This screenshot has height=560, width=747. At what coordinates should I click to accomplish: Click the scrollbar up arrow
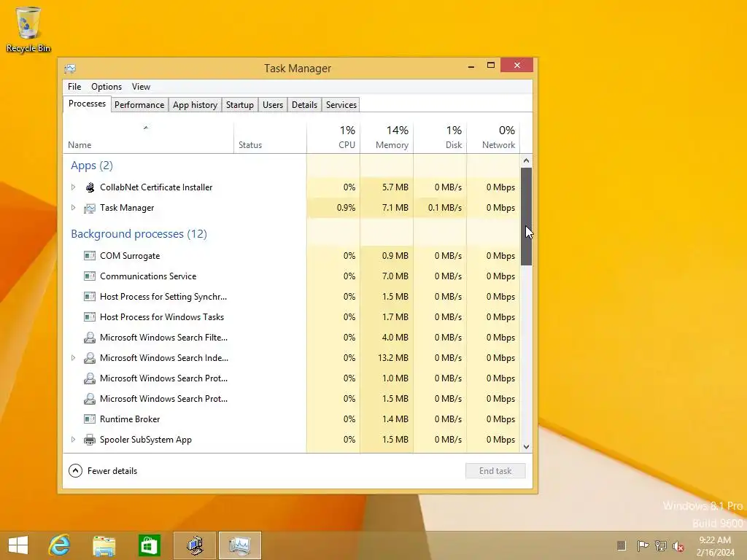(x=526, y=161)
